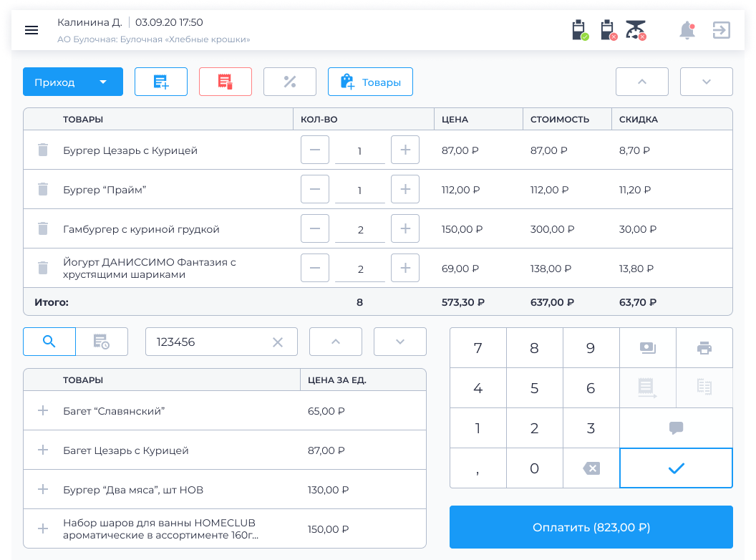The image size is (756, 560).
Task: Tap the 0 key on the keypad
Action: pyautogui.click(x=534, y=468)
